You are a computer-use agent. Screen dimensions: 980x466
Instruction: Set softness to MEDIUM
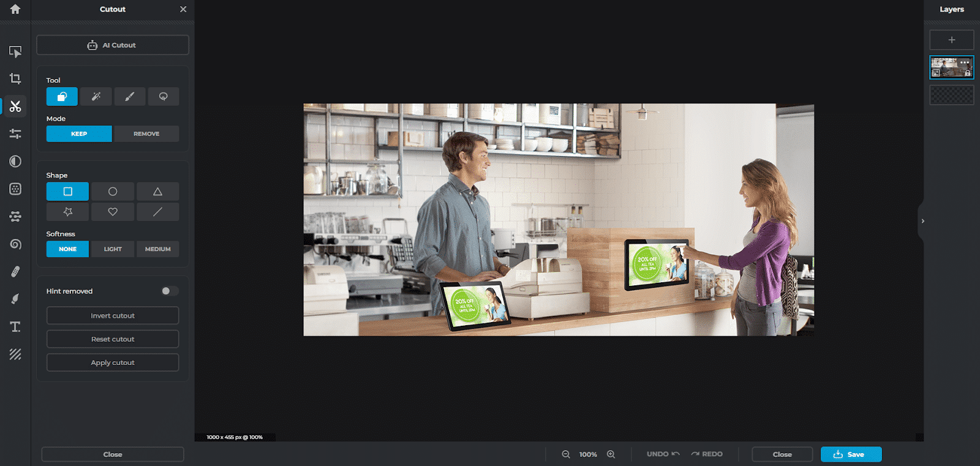pos(157,249)
